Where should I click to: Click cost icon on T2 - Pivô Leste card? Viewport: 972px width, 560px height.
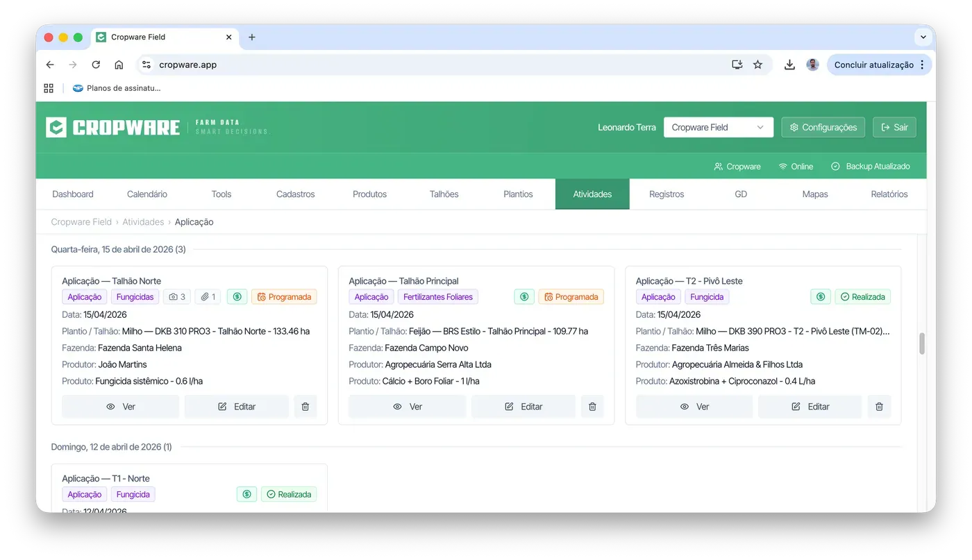click(x=821, y=297)
